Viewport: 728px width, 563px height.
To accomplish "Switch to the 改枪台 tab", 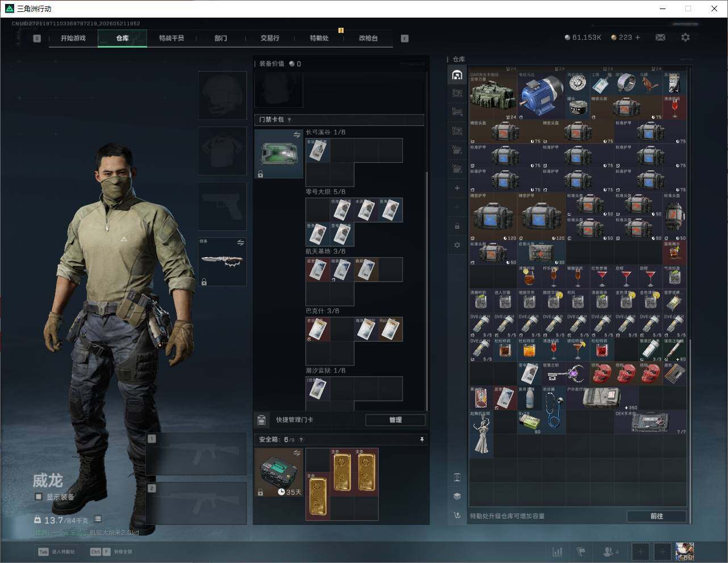I will [x=368, y=38].
